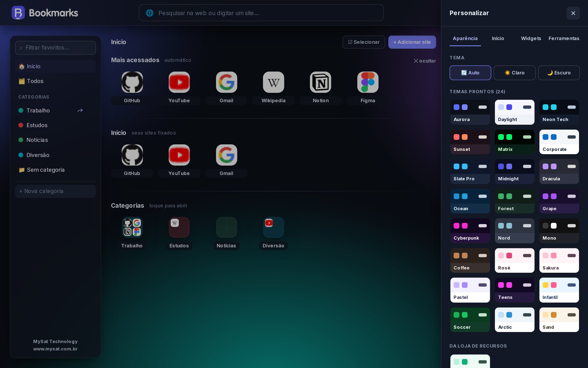588x368 pixels.
Task: Select Diversão category in sidebar
Action: [55, 155]
